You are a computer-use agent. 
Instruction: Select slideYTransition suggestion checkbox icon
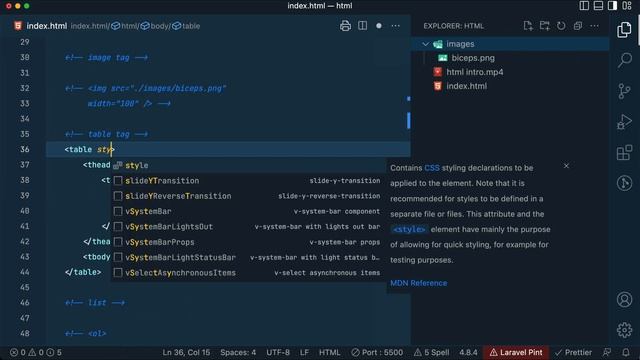tap(118, 180)
